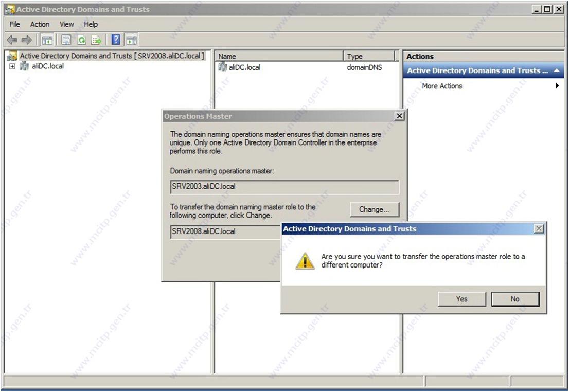Open the View menu
This screenshot has width=569, height=392.
pos(67,24)
